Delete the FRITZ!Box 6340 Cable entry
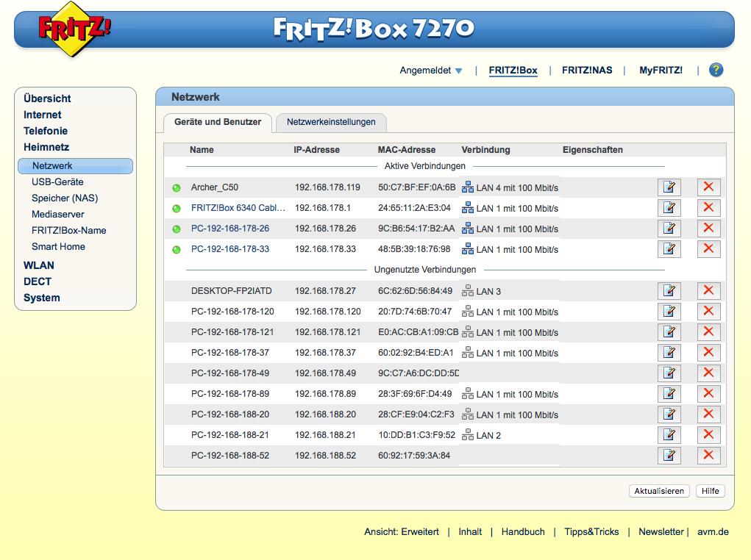Screen dimensions: 751x560 tap(708, 208)
